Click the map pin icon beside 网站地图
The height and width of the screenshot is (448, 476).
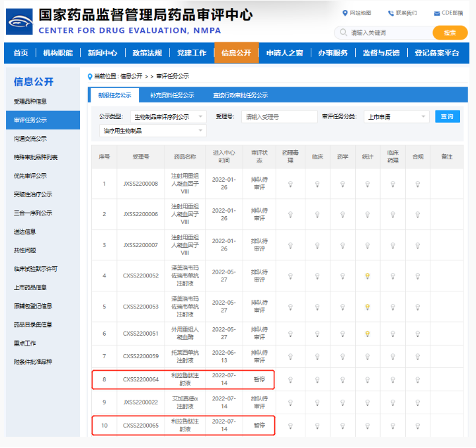[345, 13]
